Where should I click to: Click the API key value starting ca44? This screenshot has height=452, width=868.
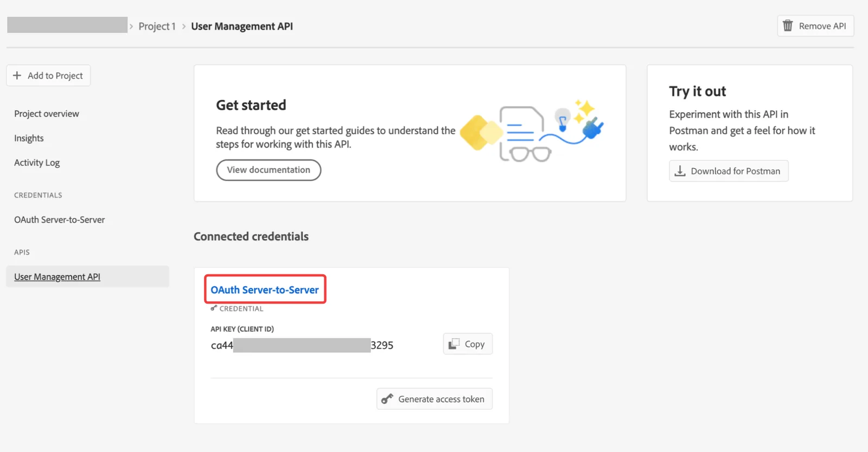coord(302,345)
